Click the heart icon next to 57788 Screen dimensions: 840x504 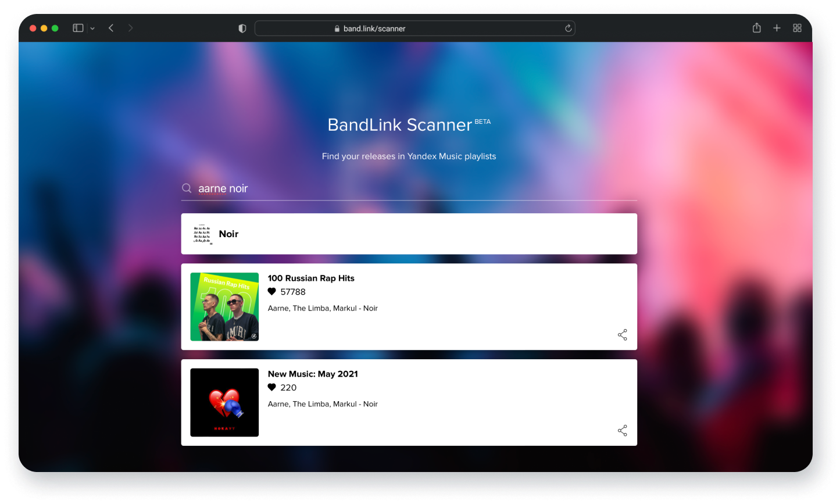pos(271,292)
